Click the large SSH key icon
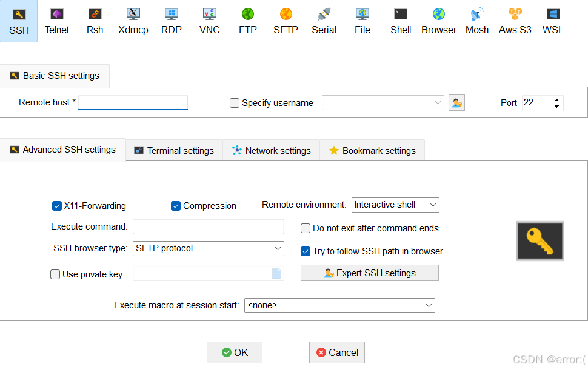 click(540, 241)
